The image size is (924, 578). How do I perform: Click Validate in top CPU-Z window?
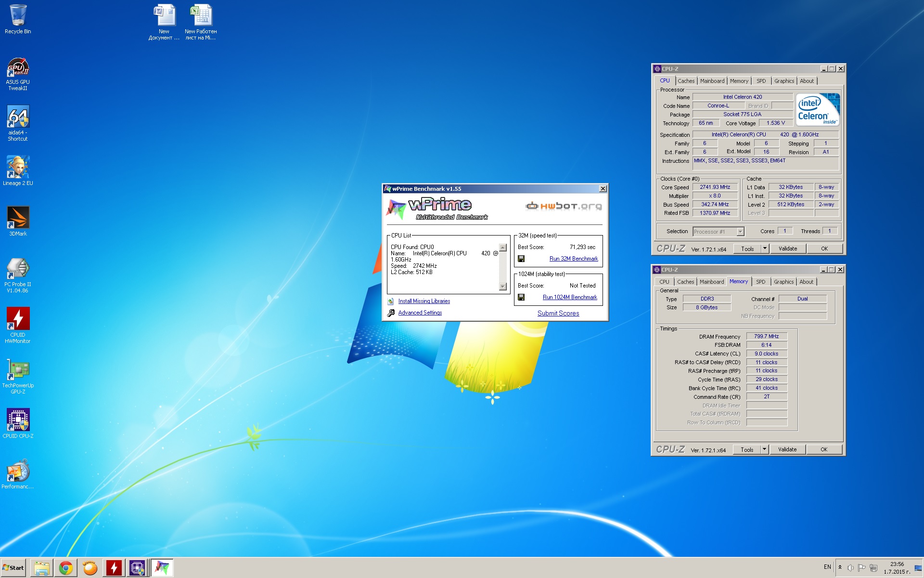(x=788, y=249)
